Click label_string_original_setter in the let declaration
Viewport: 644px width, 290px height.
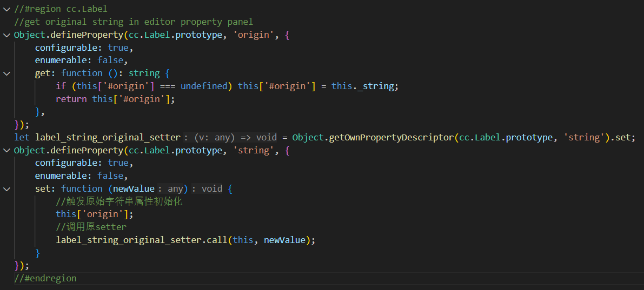click(x=108, y=137)
